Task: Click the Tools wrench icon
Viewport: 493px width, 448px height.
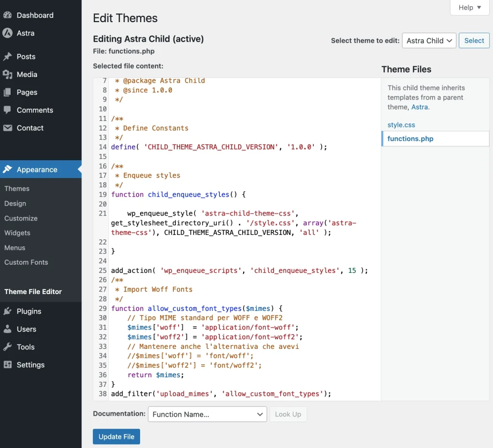Action: [x=8, y=347]
